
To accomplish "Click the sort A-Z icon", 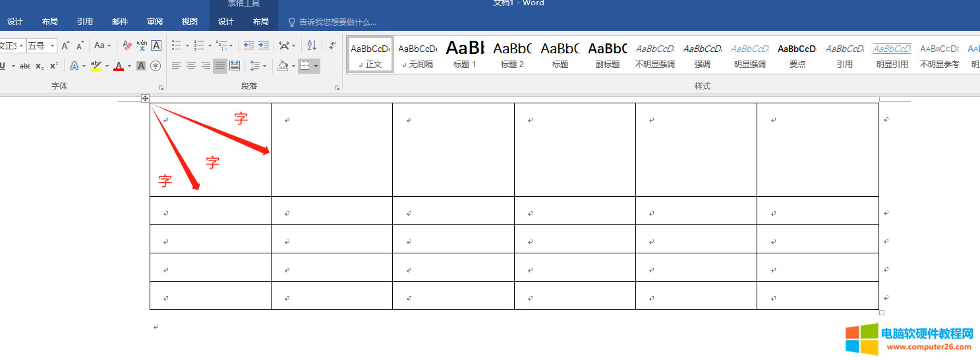I will click(x=312, y=45).
